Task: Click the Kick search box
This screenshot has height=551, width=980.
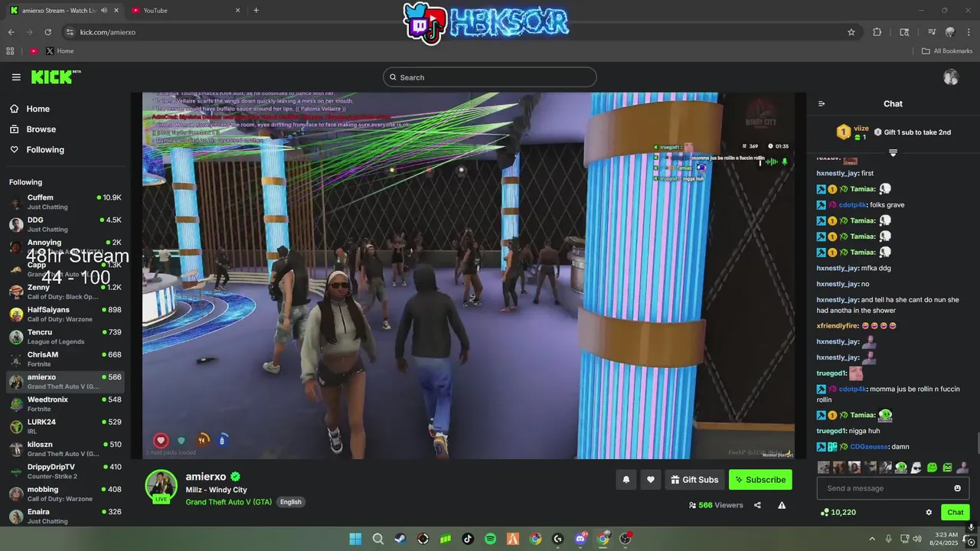Action: [x=490, y=77]
